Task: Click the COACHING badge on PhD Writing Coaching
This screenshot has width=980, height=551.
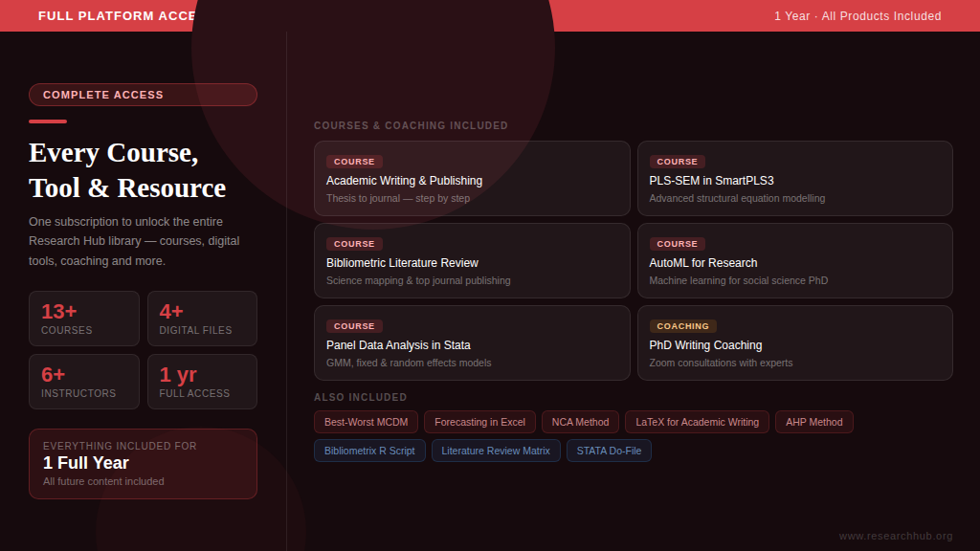Action: tap(680, 326)
